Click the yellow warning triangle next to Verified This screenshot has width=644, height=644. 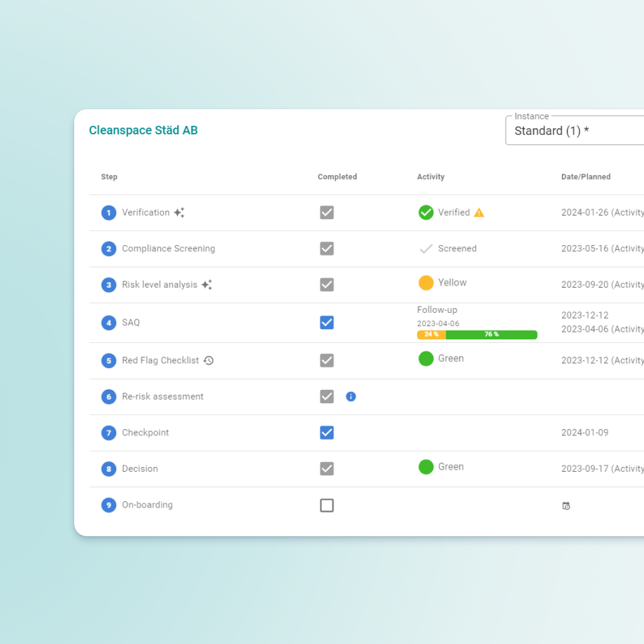point(479,212)
